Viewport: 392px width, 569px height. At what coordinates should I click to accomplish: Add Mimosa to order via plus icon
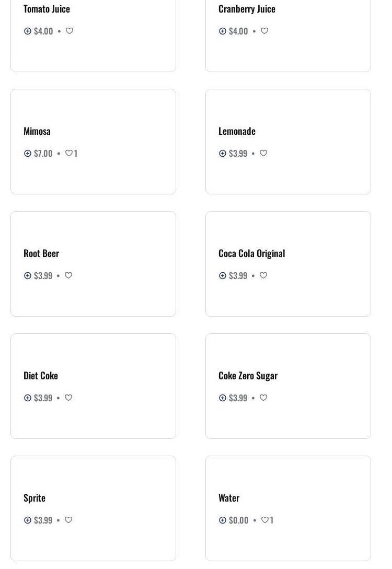(28, 153)
